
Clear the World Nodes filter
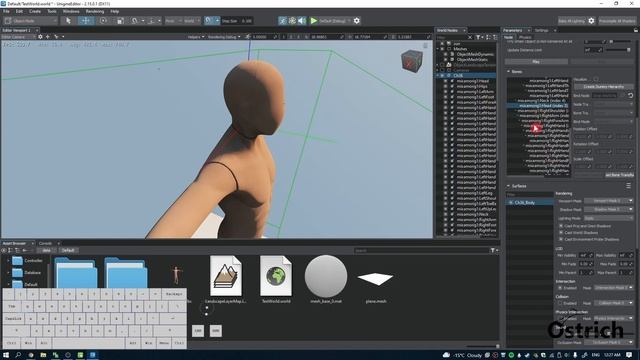point(470,37)
